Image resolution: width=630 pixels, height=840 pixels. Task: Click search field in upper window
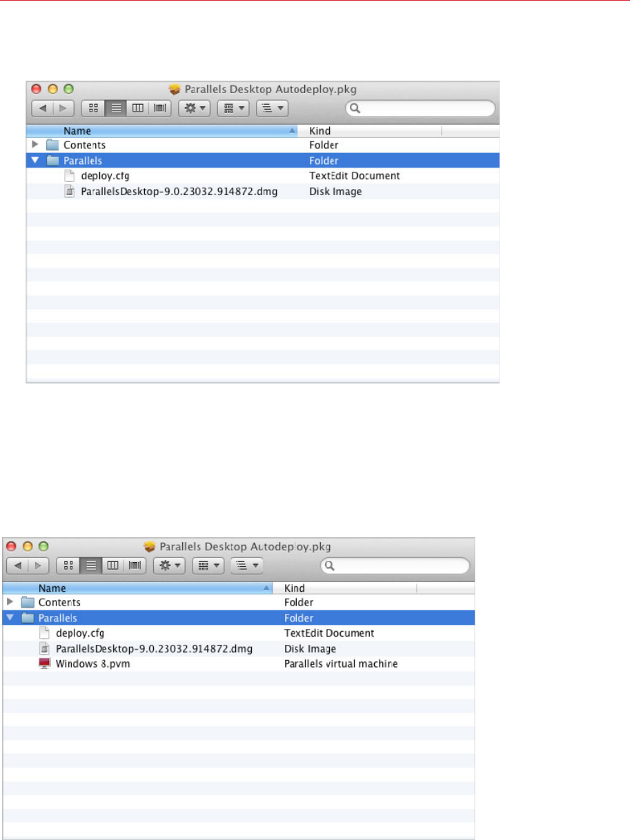(x=420, y=108)
